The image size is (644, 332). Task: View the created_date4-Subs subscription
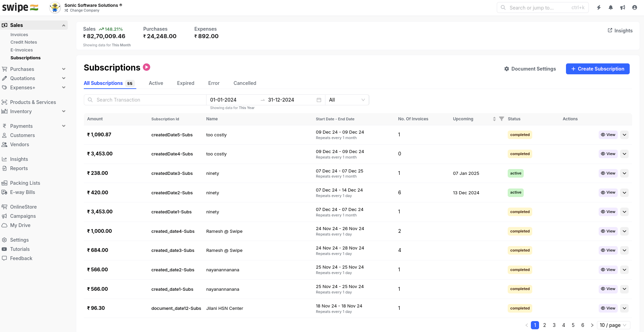[608, 231]
